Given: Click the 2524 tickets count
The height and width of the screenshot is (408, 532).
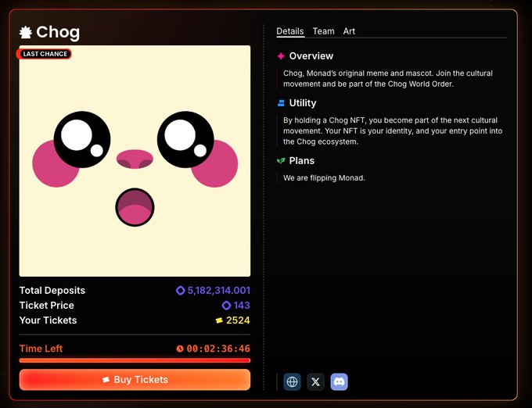Looking at the screenshot, I should [238, 320].
